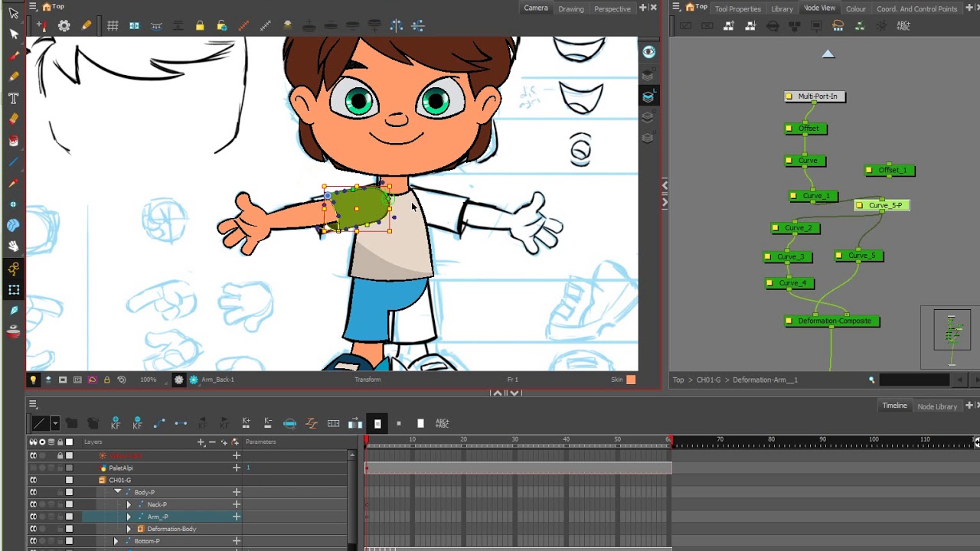This screenshot has width=980, height=551.
Task: Click the CH01-G breadcrumb in Node View
Action: point(708,380)
